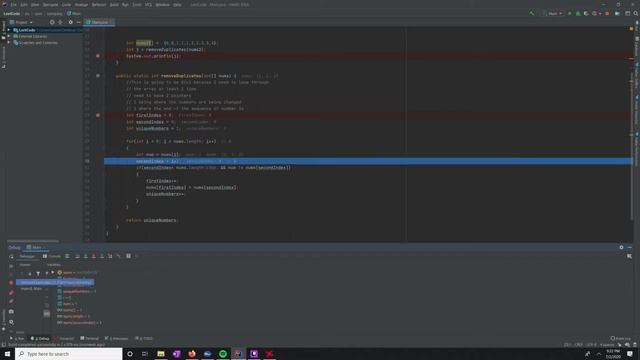Click the funnel filter icon in Frames

pyautogui.click(x=38, y=273)
